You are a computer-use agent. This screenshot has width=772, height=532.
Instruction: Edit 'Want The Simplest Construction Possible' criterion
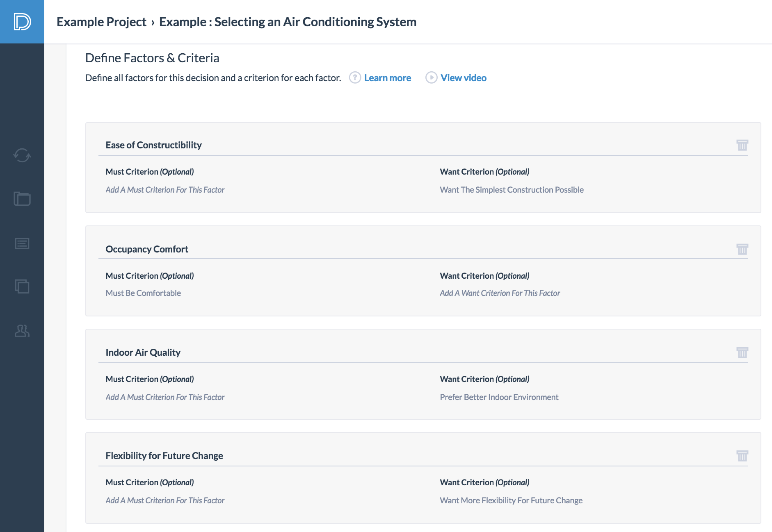[512, 190]
